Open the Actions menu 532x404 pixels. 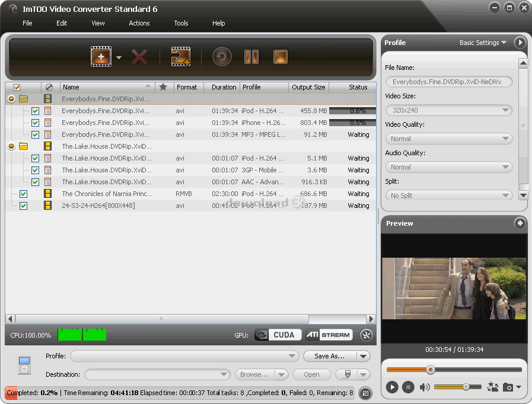coord(139,23)
